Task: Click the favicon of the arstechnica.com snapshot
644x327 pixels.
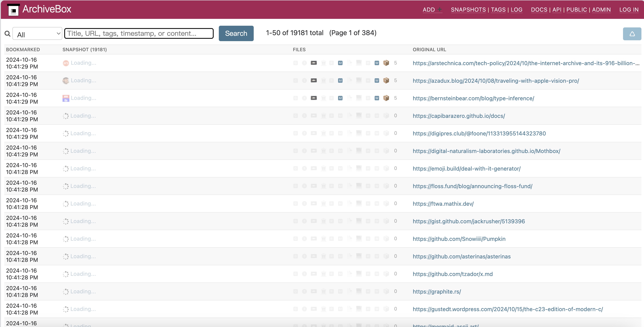Action: point(66,63)
